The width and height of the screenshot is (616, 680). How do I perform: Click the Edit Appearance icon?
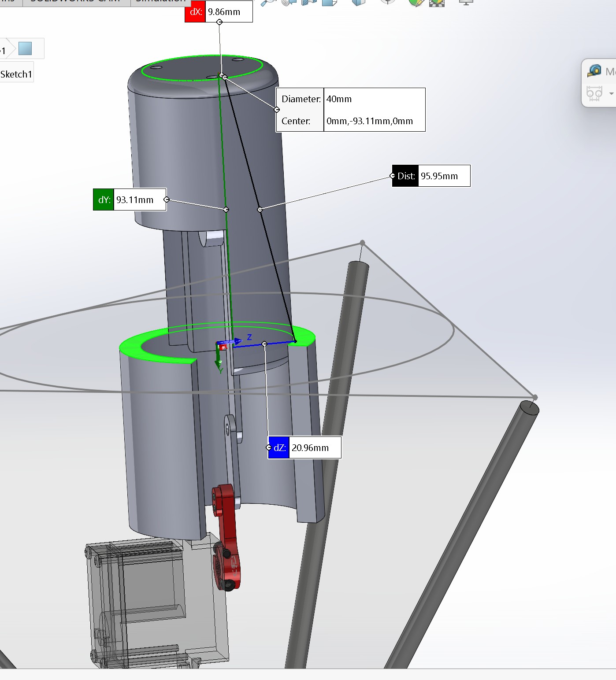coord(416,2)
